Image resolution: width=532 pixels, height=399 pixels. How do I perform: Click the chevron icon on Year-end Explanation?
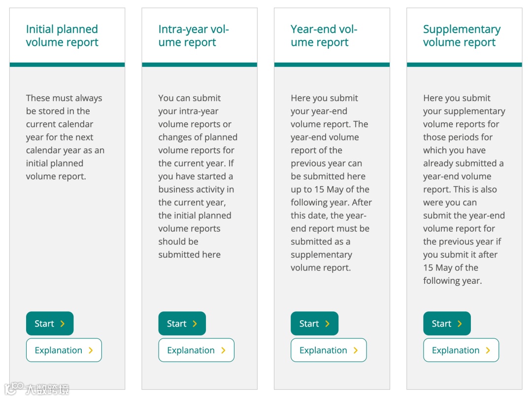click(356, 350)
